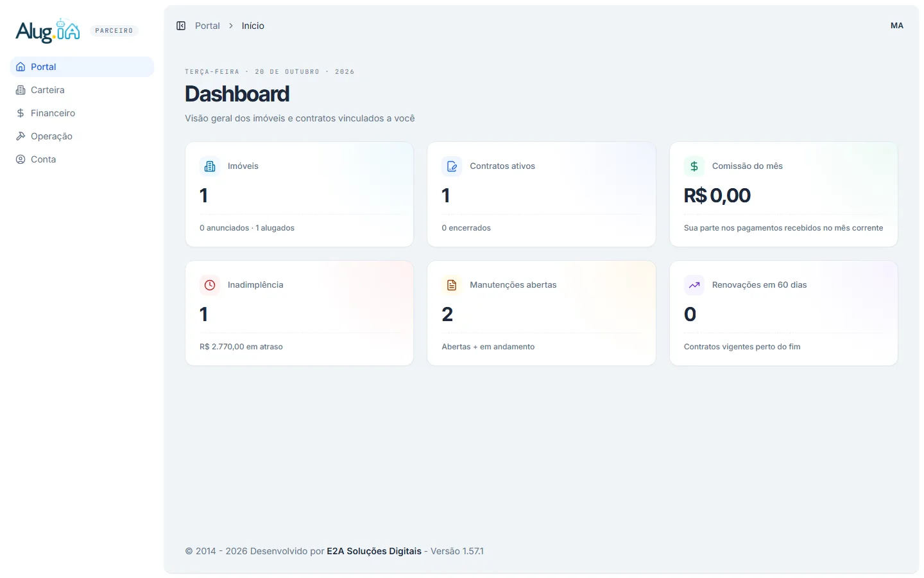Click the Contratos ativos card icon
This screenshot has height=578, width=924.
pos(452,166)
